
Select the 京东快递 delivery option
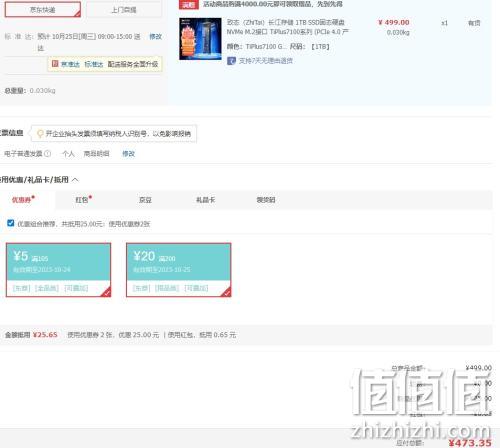43,10
